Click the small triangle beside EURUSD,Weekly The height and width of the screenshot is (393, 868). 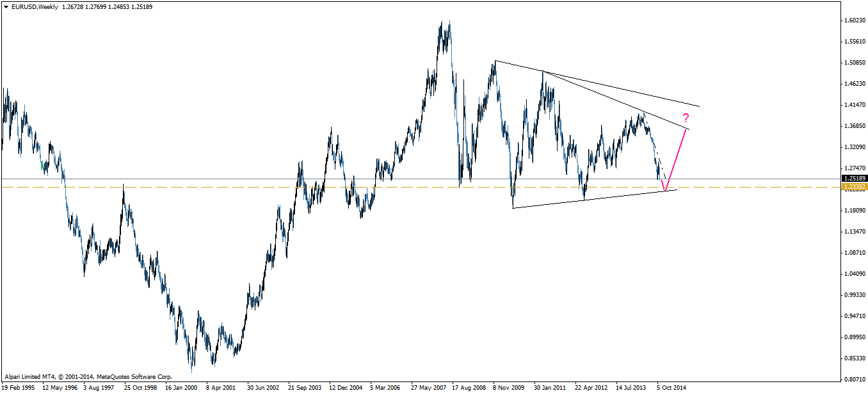(6, 6)
